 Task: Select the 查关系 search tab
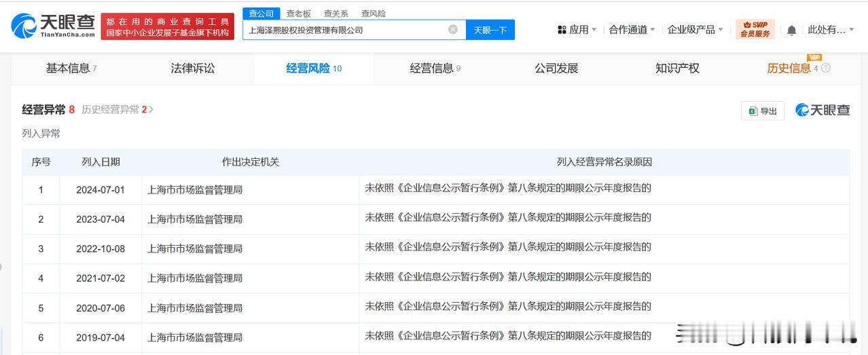336,14
